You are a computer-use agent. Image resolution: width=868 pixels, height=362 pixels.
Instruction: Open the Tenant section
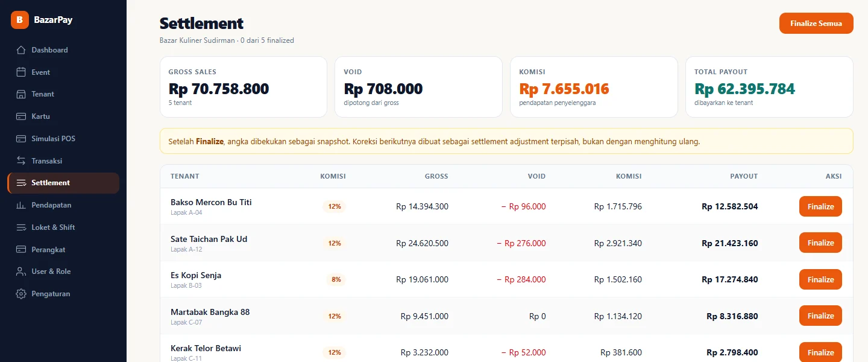[x=63, y=94]
